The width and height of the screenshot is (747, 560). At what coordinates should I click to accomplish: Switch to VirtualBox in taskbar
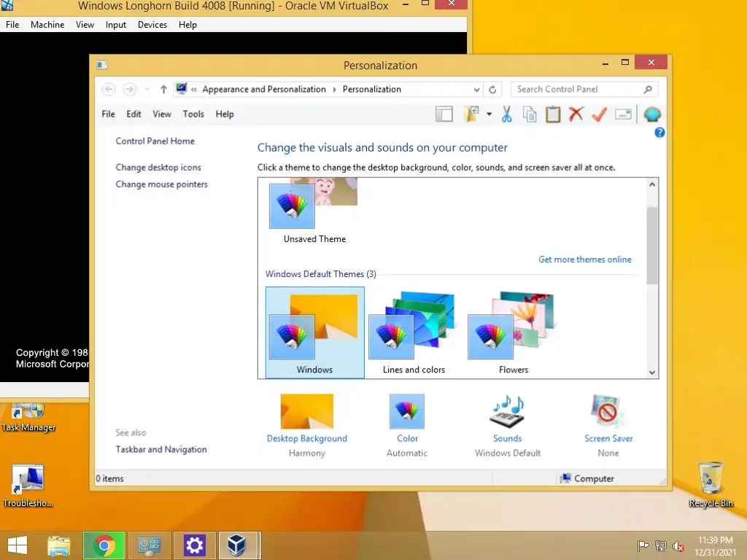239,545
